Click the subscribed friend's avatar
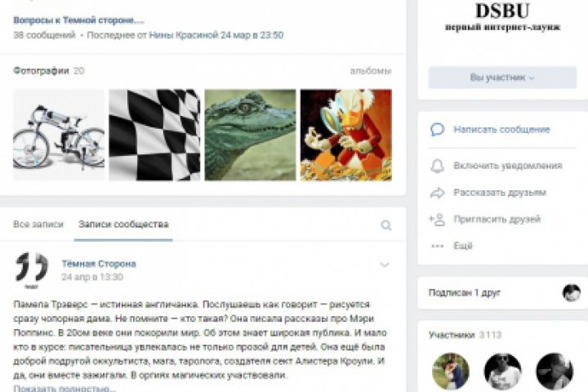Viewport: 588px width, 392px height. point(572,292)
